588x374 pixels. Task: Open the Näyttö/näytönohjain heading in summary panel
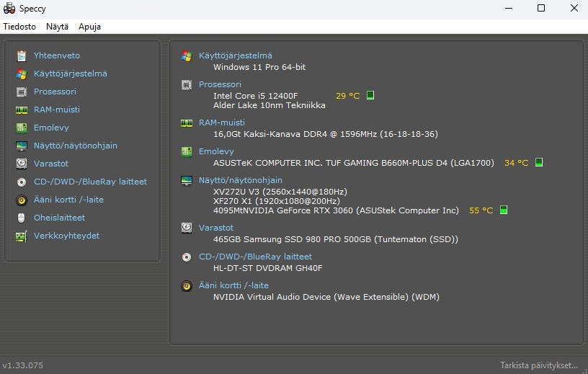240,180
